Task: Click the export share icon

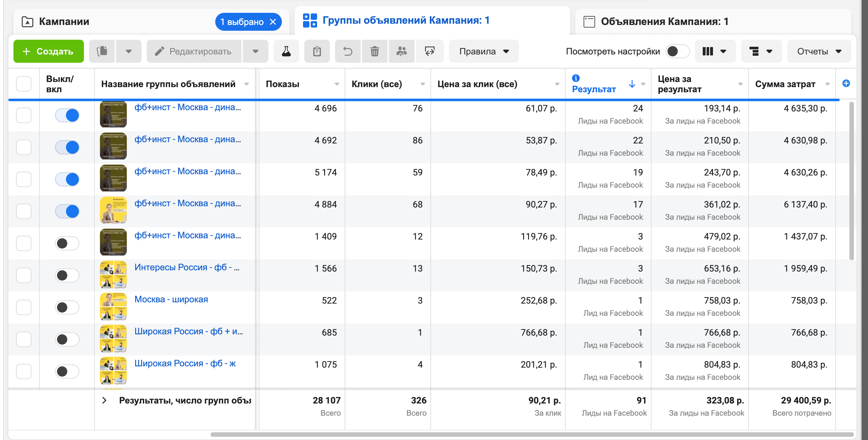Action: coord(430,51)
